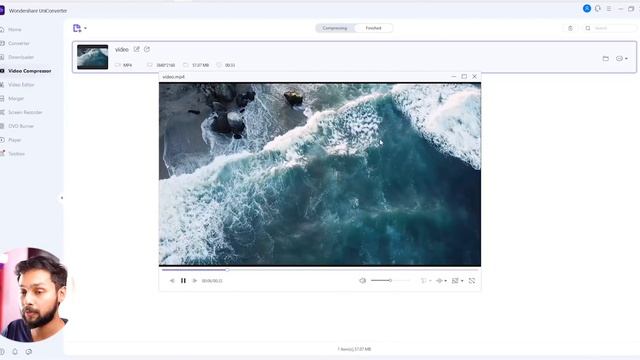
Task: Adjust the player volume slider
Action: (x=390, y=281)
